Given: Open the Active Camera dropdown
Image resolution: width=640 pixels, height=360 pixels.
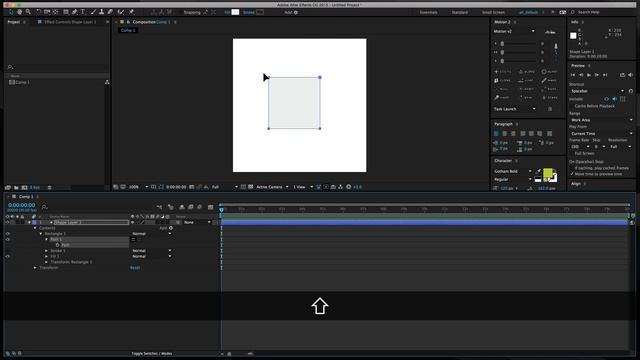Looking at the screenshot, I should click(x=272, y=187).
